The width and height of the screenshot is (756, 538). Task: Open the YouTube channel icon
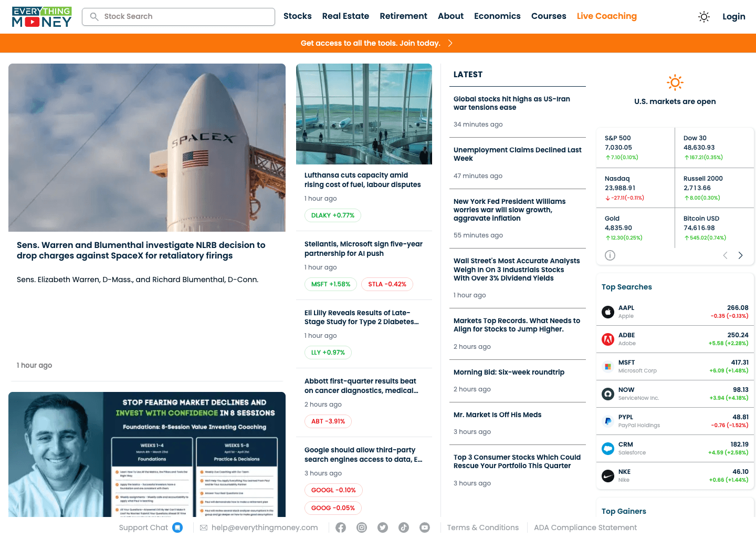[425, 527]
